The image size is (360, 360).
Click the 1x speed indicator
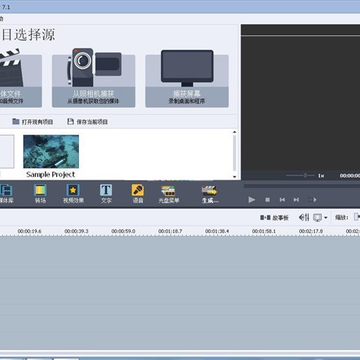coord(321,176)
